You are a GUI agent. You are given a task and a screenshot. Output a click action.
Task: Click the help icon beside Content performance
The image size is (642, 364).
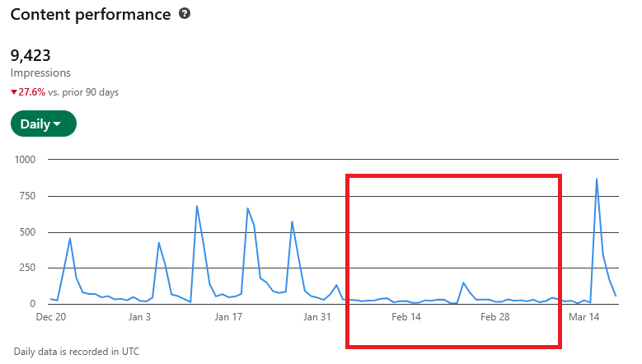pos(185,13)
